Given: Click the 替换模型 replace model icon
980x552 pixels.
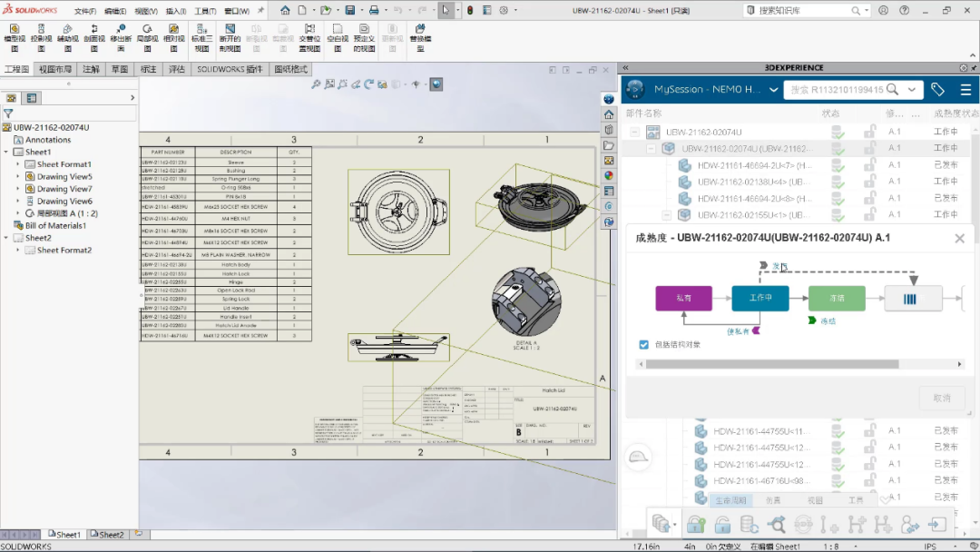Looking at the screenshot, I should coord(421,37).
